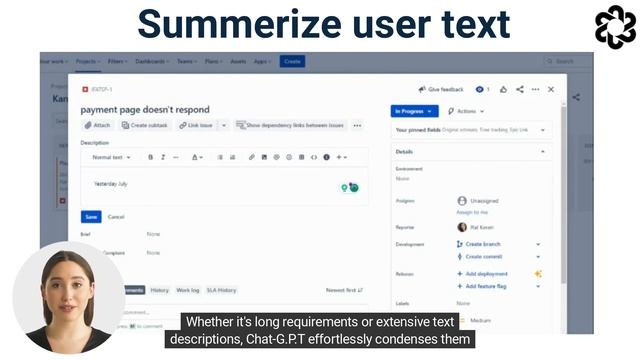Click the green assistant icon in description editor
Viewport: 640px width, 360px height.
coord(353,187)
